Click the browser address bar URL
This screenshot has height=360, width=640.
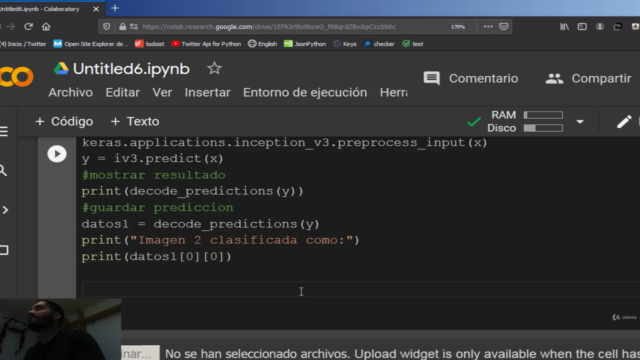click(x=269, y=27)
